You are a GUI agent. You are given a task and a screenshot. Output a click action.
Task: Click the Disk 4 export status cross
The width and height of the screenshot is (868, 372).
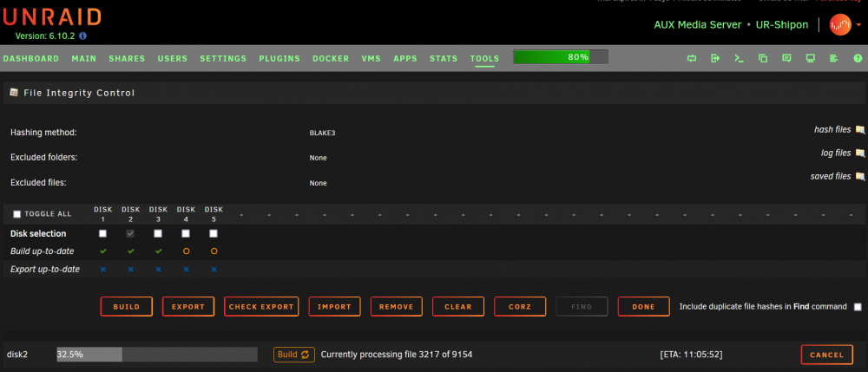(186, 269)
